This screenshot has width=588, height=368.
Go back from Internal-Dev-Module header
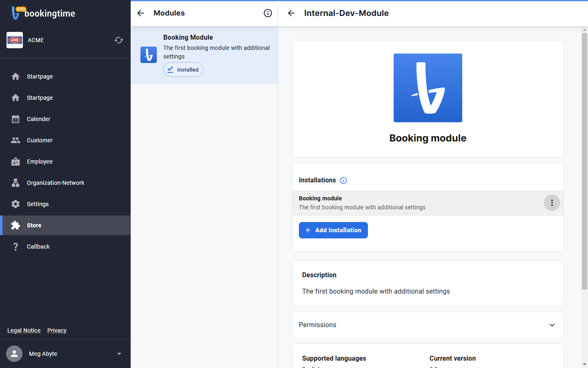point(291,13)
